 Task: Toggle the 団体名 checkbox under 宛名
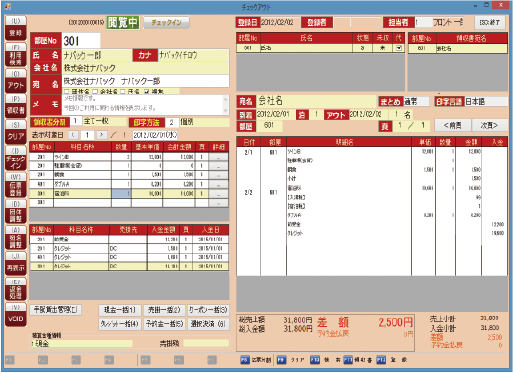click(x=66, y=91)
